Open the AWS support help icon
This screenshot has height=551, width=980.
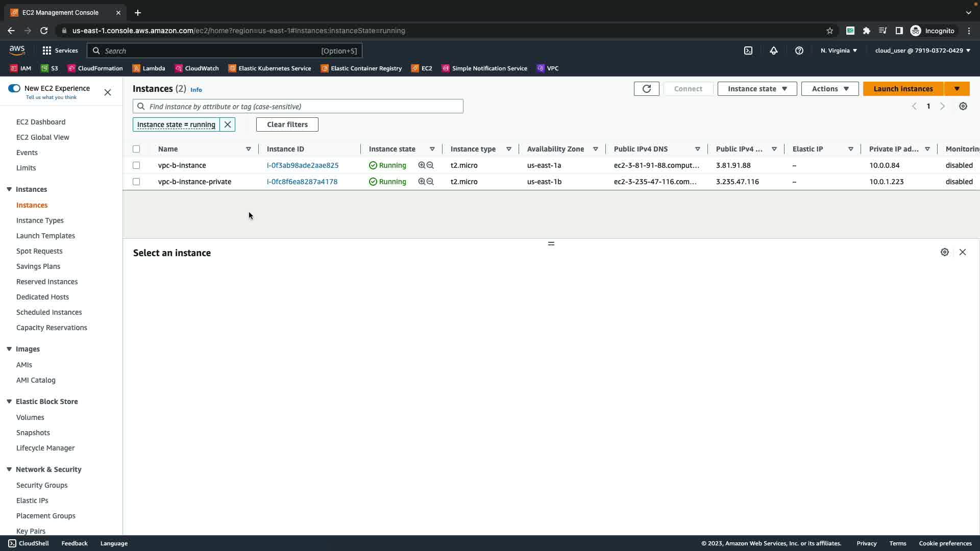799,51
